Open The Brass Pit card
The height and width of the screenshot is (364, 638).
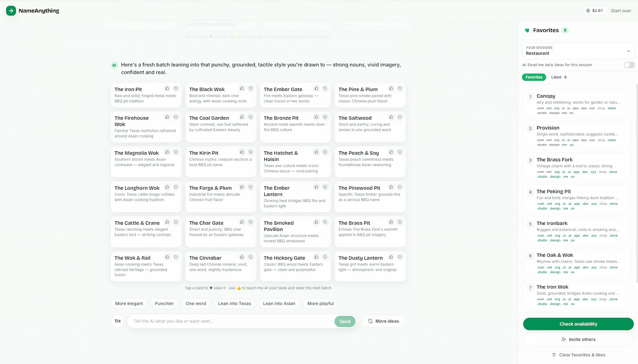coord(370,232)
